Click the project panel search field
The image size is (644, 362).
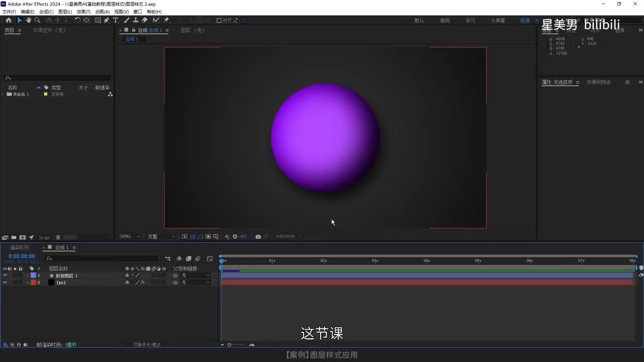57,78
